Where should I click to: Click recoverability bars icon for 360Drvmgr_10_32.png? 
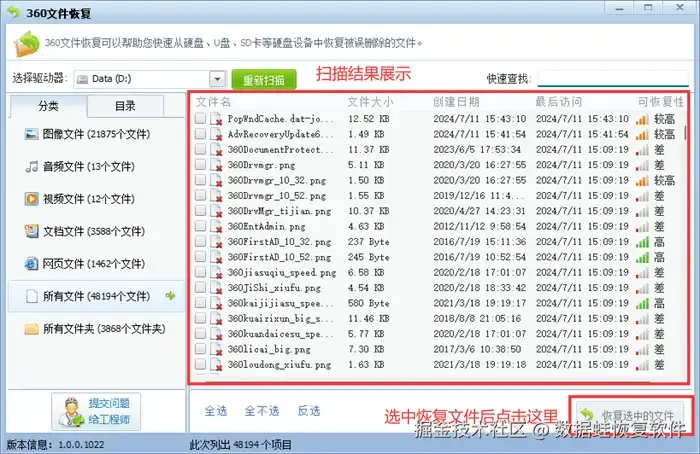642,181
